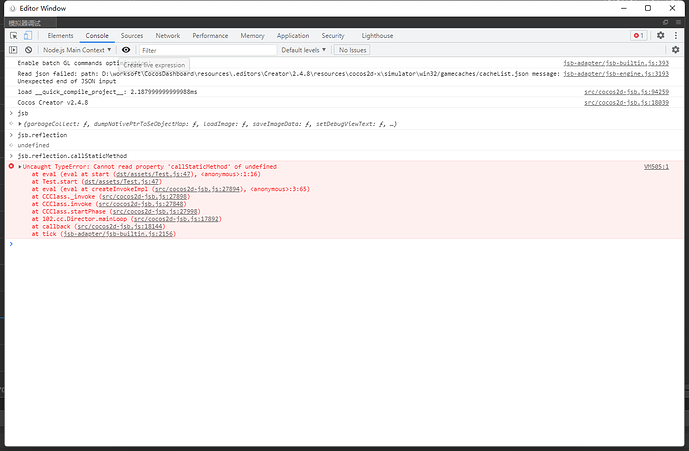Open the Lighthouse tab
Image resolution: width=689 pixels, height=451 pixels.
click(377, 36)
